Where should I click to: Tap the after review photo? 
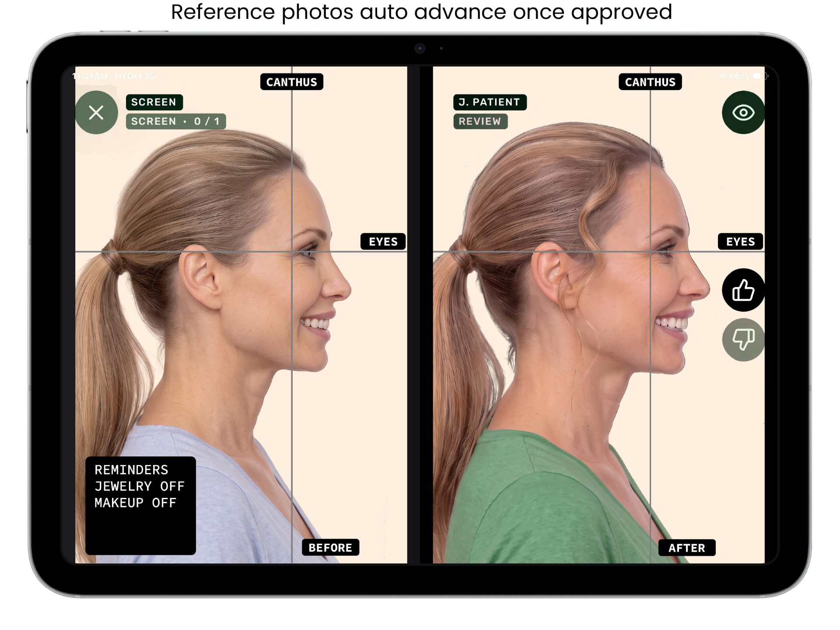598,315
